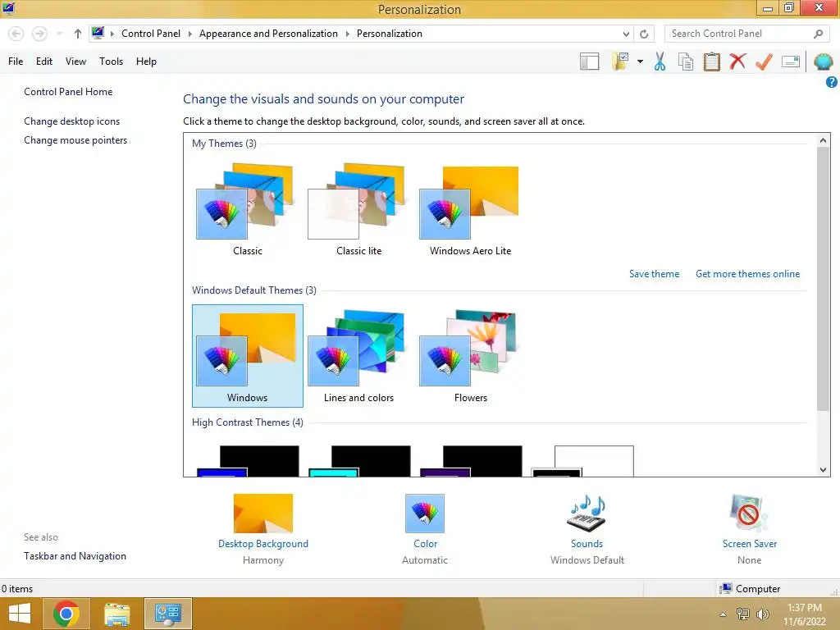The image size is (840, 630).
Task: Show hidden tray icons arrow
Action: pyautogui.click(x=723, y=614)
